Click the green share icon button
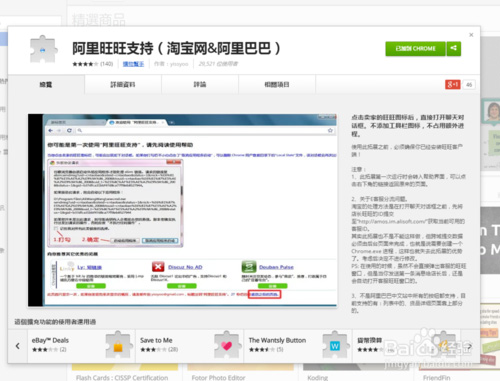500x381 pixels. coord(454,49)
